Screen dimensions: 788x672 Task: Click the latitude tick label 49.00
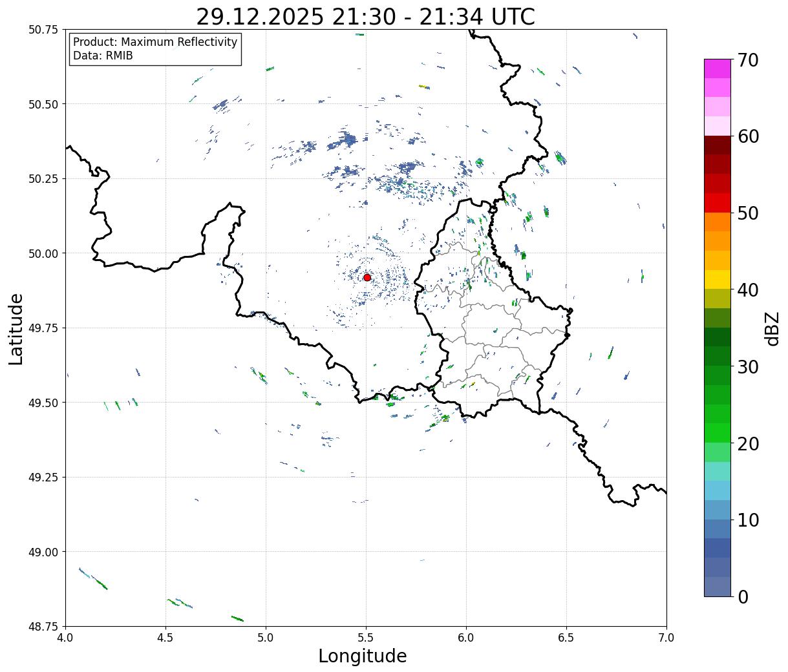tap(43, 552)
